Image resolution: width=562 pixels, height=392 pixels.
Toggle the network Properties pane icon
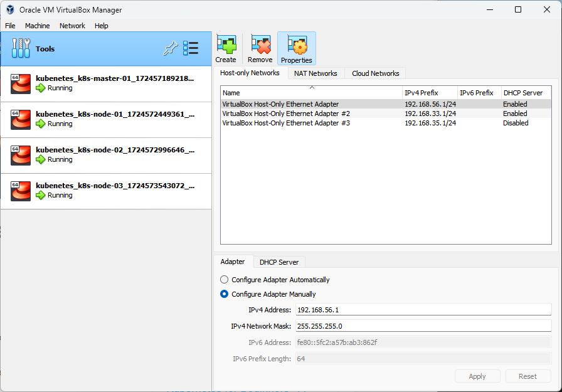coord(297,45)
